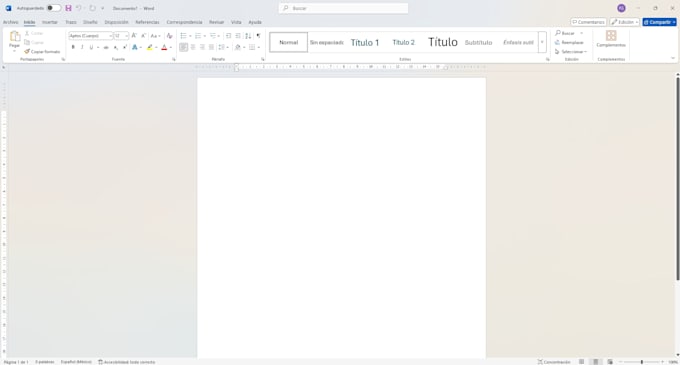
Task: Toggle strikethrough text formatting
Action: click(x=106, y=47)
